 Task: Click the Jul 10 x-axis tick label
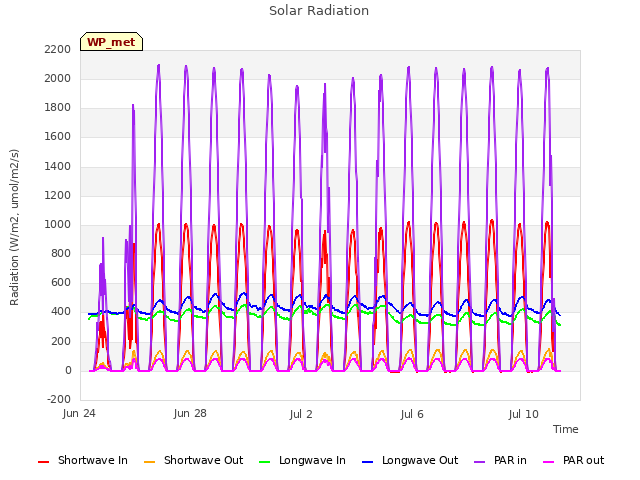pos(524,414)
